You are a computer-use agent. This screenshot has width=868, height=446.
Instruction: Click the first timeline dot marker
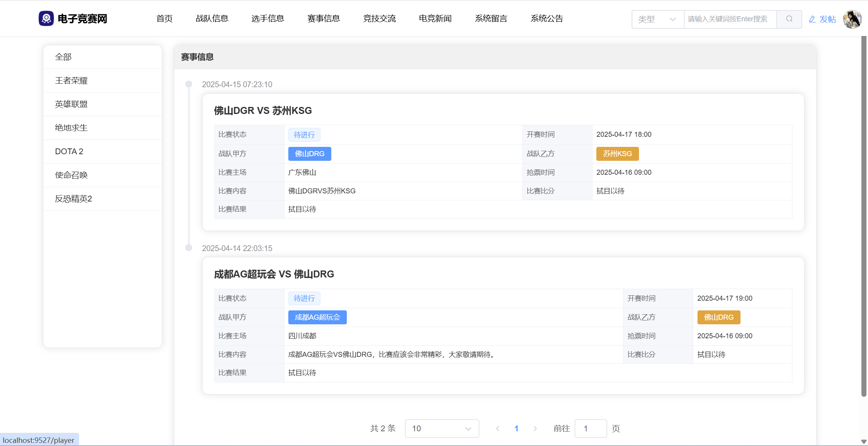[x=189, y=84]
